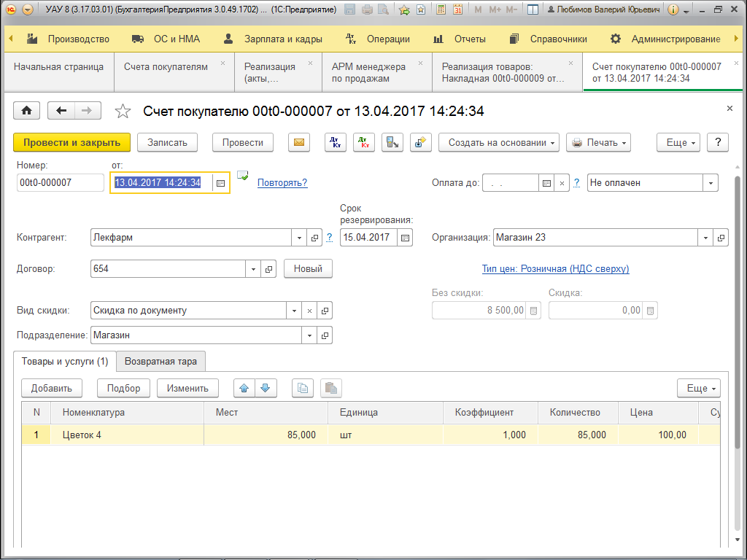The width and height of the screenshot is (747, 560).
Task: Open calendar picker for document date
Action: 220,183
